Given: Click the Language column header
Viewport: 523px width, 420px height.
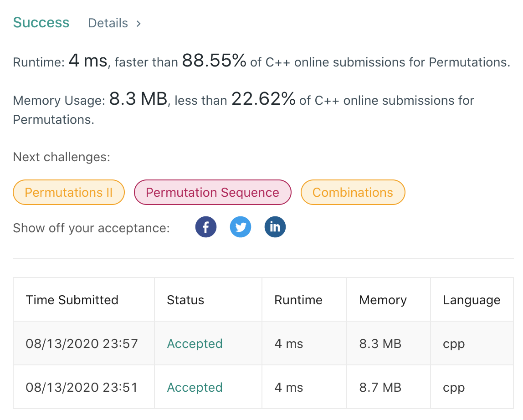Looking at the screenshot, I should point(472,300).
